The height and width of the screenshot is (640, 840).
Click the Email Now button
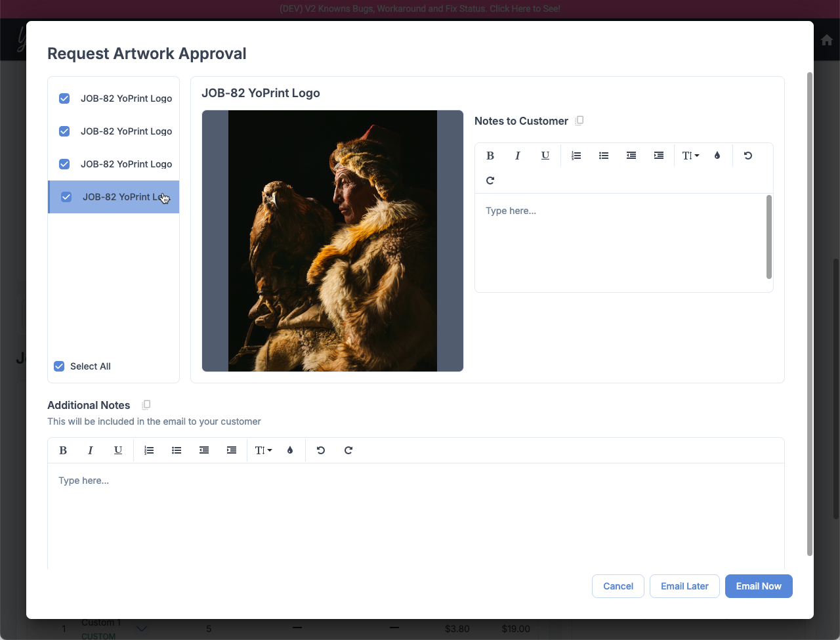pyautogui.click(x=758, y=586)
